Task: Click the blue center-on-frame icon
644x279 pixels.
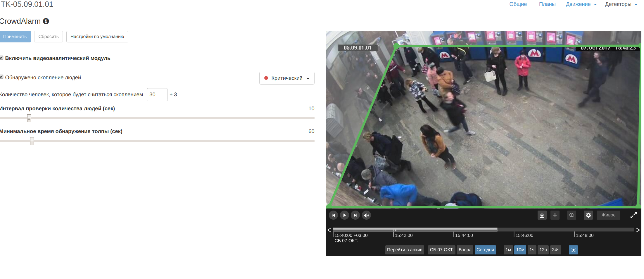Action: [x=573, y=250]
